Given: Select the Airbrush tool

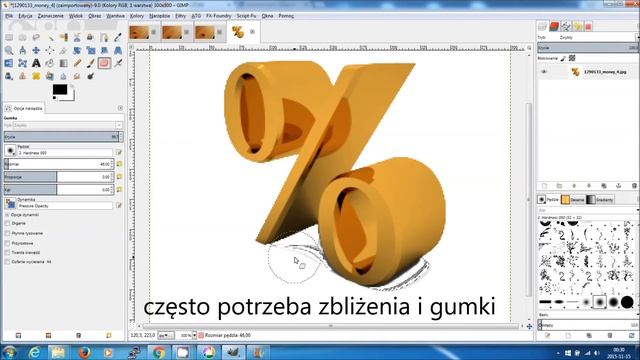Looking at the screenshot, I should click(x=118, y=63).
